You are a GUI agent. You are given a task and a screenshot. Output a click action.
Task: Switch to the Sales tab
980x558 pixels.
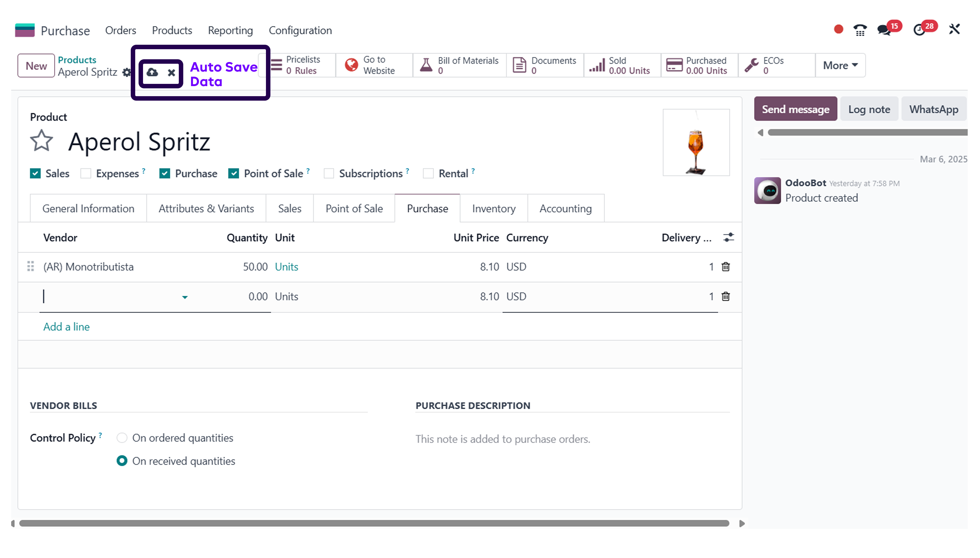(289, 209)
